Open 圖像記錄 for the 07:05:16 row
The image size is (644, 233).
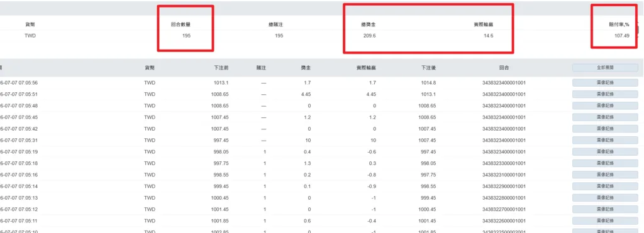[605, 175]
